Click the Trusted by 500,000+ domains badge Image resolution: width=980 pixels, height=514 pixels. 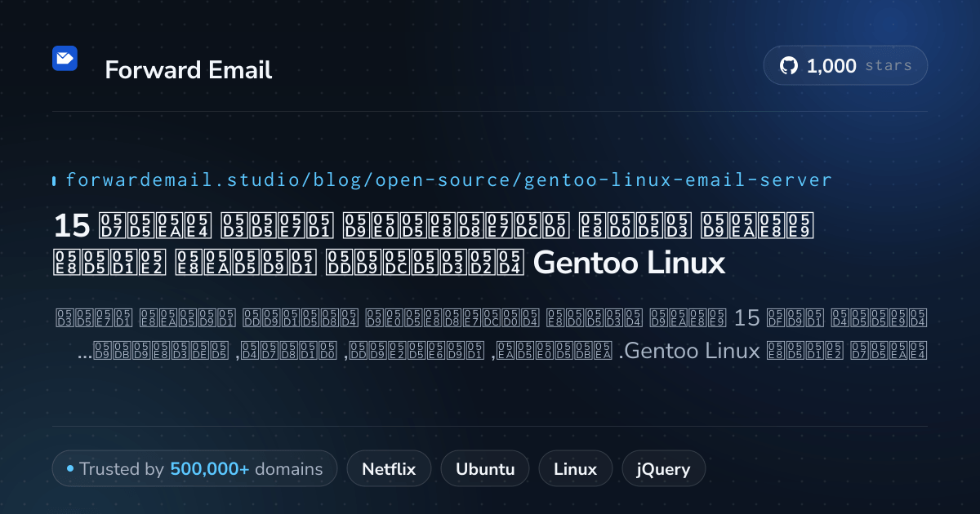click(x=194, y=469)
